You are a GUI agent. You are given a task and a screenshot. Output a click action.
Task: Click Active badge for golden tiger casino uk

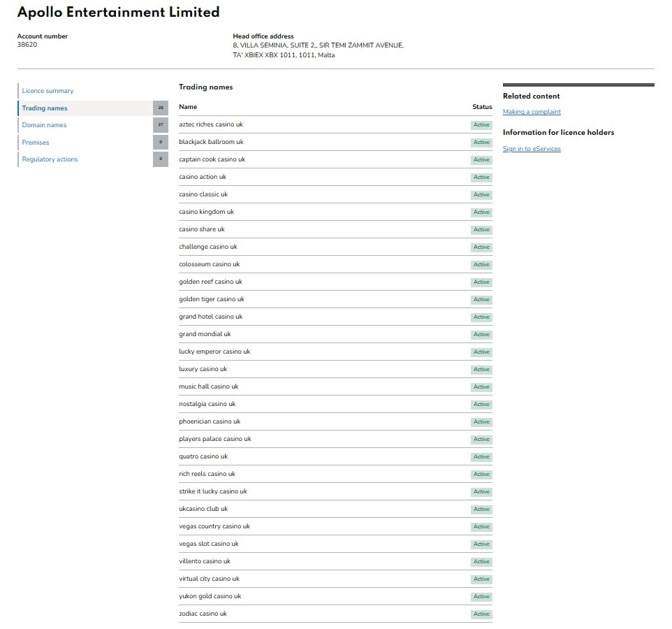point(482,300)
